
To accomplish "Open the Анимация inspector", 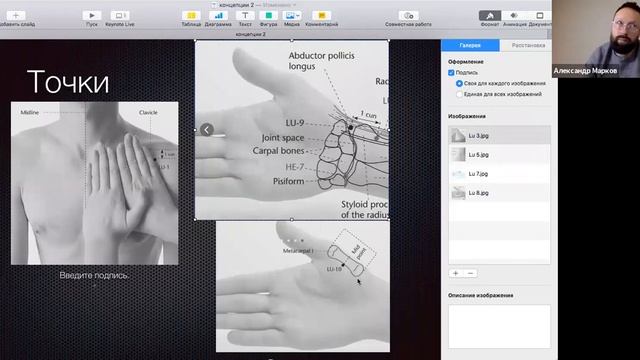I will tap(515, 16).
